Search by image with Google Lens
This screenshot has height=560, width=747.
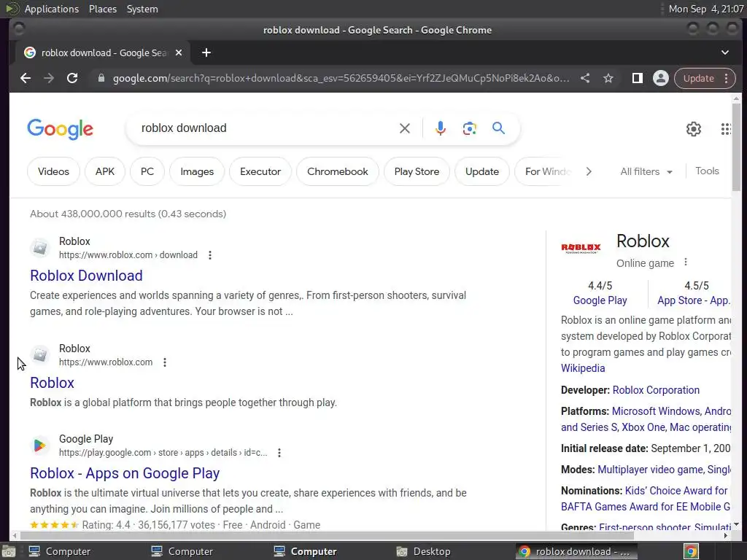click(x=469, y=128)
